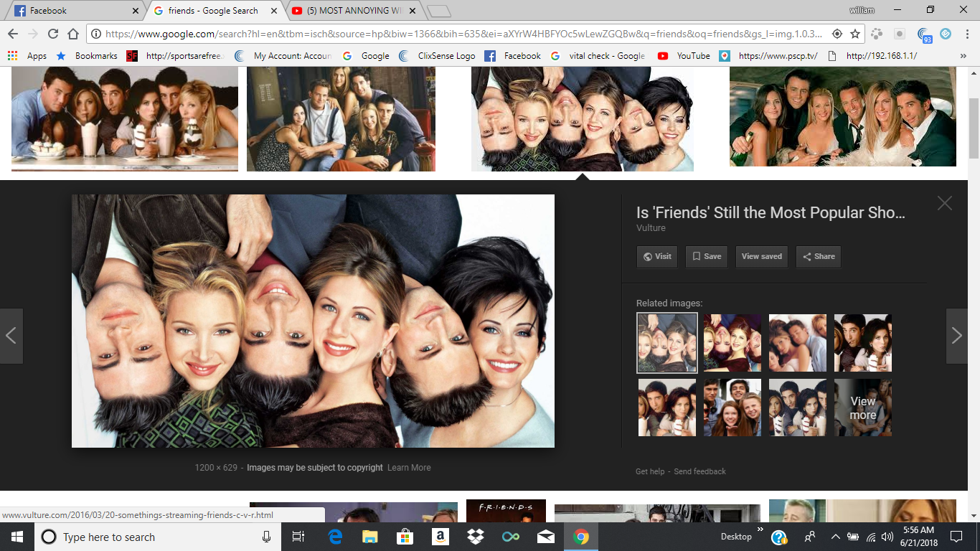Click the View more related images tile
Image resolution: width=980 pixels, height=551 pixels.
(862, 408)
